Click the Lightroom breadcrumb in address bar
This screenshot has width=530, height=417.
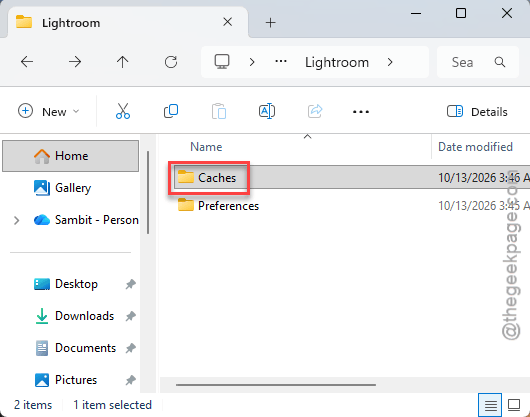337,63
